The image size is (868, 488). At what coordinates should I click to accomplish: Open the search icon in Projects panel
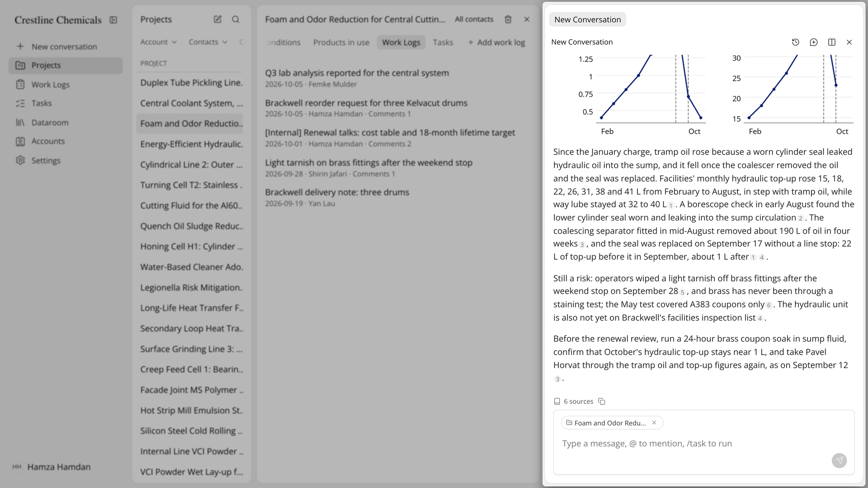click(236, 19)
